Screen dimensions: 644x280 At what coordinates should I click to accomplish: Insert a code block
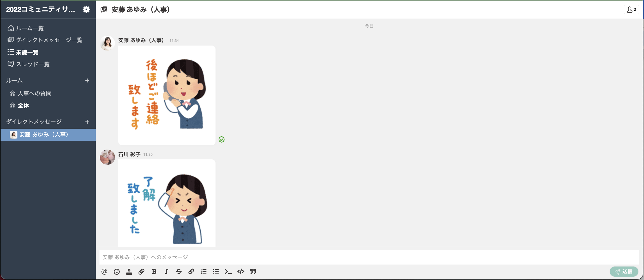pos(241,272)
